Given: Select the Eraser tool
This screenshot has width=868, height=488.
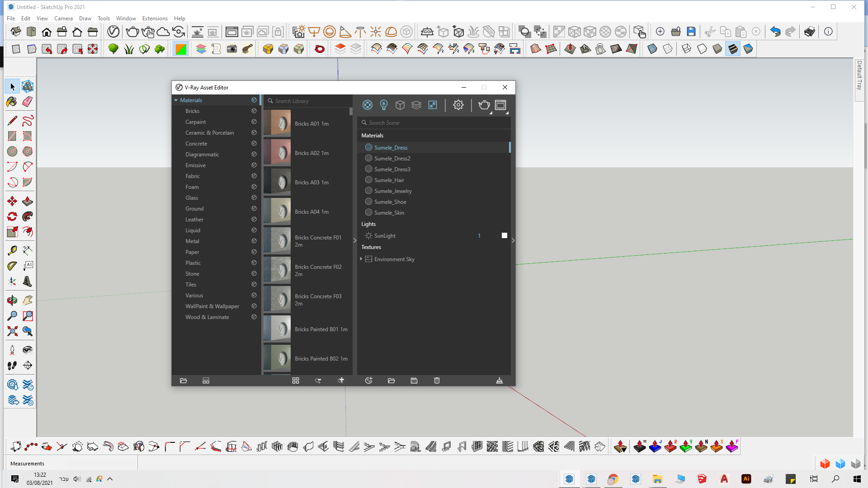Looking at the screenshot, I should (x=28, y=102).
